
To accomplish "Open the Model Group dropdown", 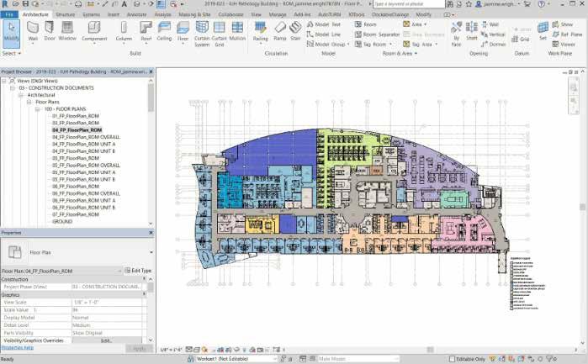I will point(348,44).
